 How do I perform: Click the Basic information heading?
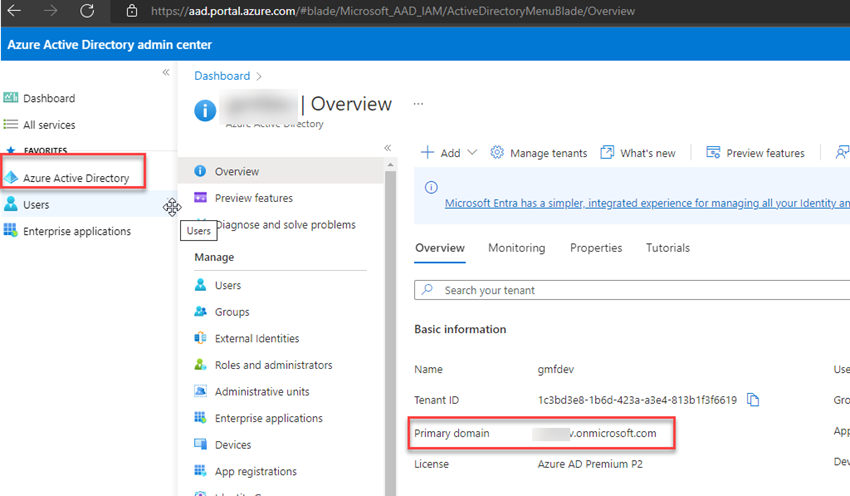pos(460,329)
